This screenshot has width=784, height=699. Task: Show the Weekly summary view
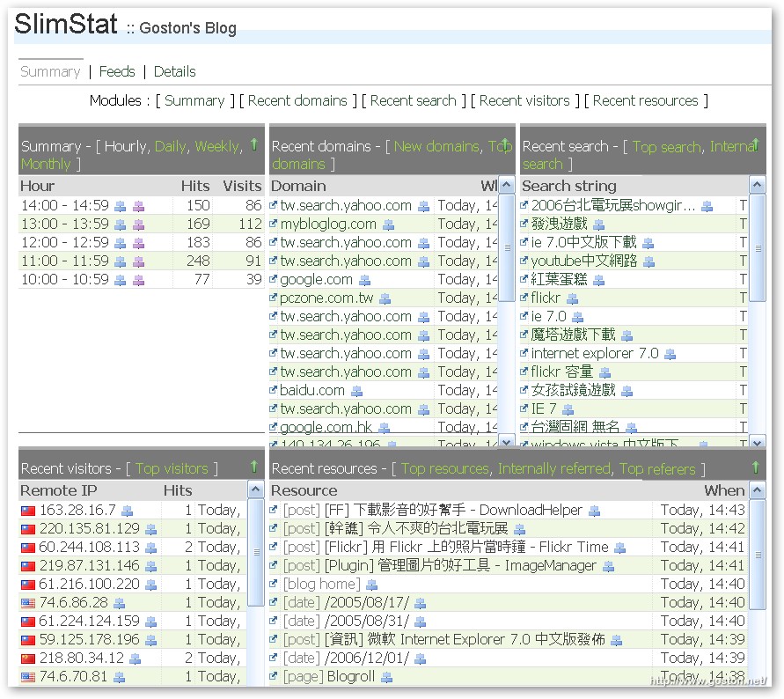pos(217,146)
